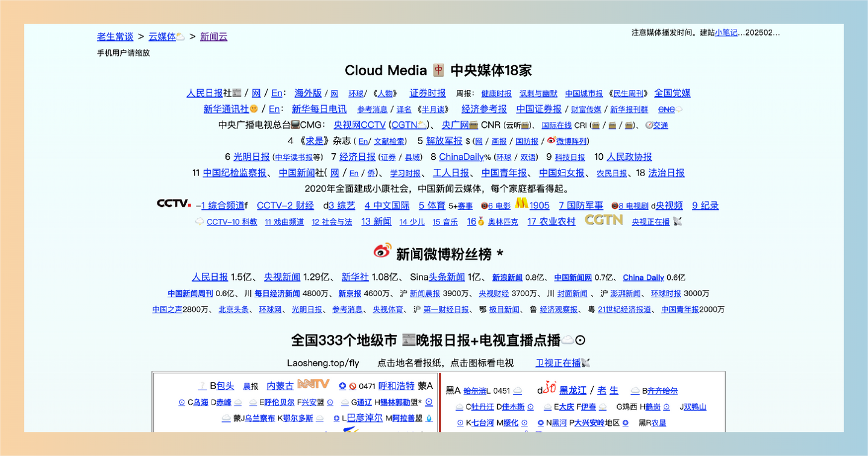The height and width of the screenshot is (456, 868).
Task: Open the 新华社 Weibo ranking link
Action: tap(355, 277)
